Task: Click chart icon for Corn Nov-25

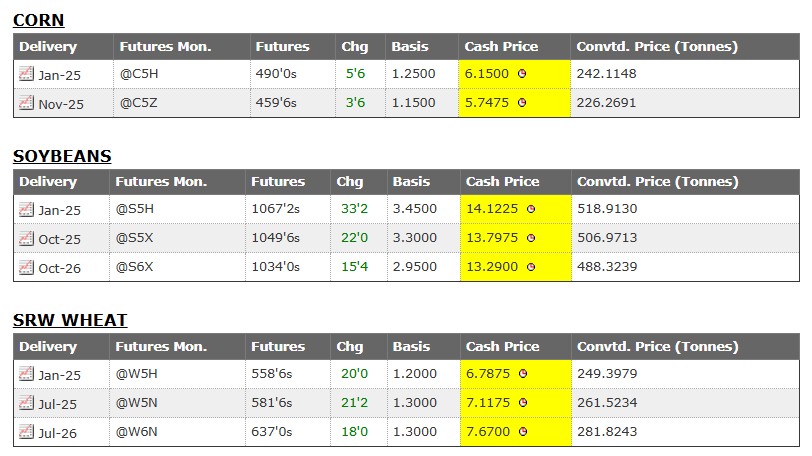Action: coord(26,103)
